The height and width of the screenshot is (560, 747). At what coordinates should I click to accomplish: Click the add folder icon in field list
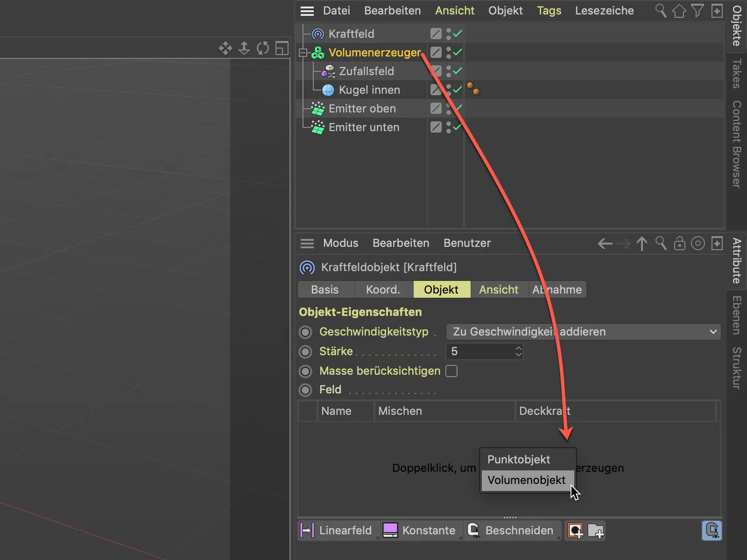[x=596, y=531]
